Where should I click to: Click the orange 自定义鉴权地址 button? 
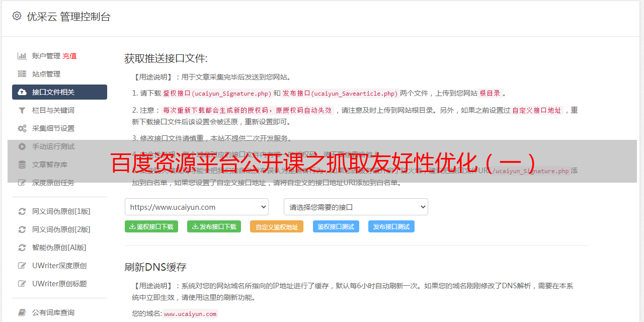coord(277,226)
